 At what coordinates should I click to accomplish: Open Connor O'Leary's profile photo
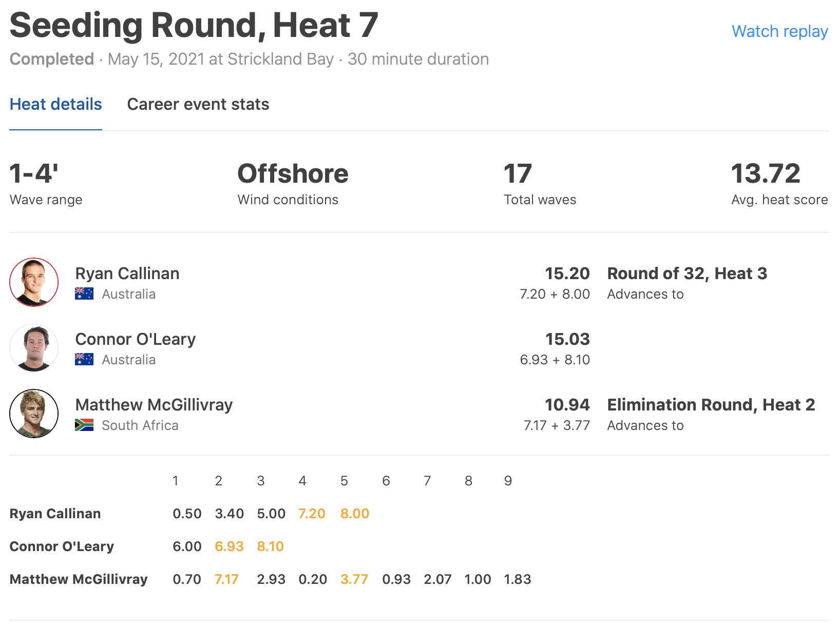click(34, 348)
